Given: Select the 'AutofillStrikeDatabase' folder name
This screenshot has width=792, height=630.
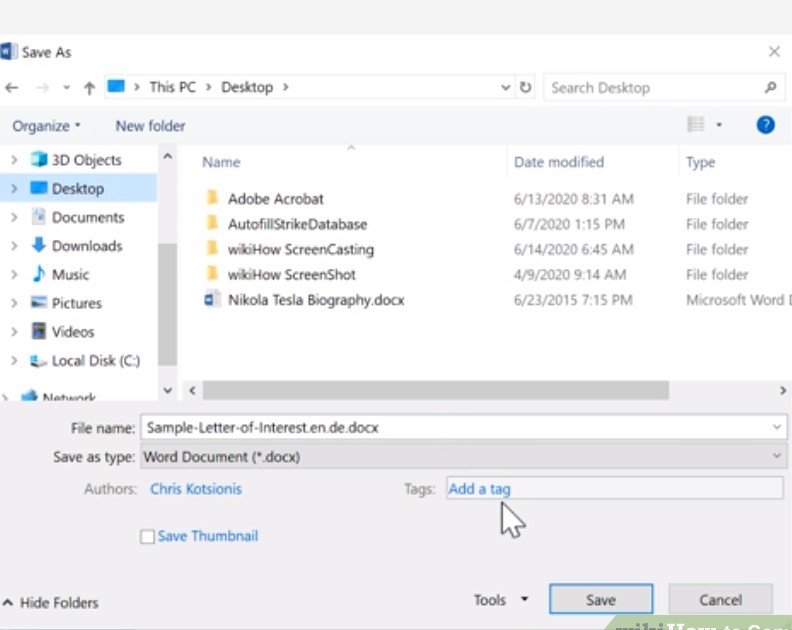Looking at the screenshot, I should (298, 224).
